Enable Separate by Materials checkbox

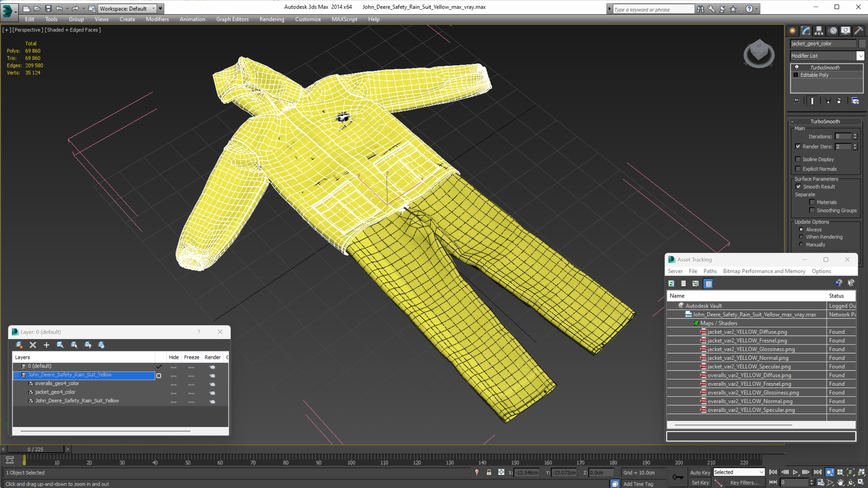pyautogui.click(x=812, y=202)
